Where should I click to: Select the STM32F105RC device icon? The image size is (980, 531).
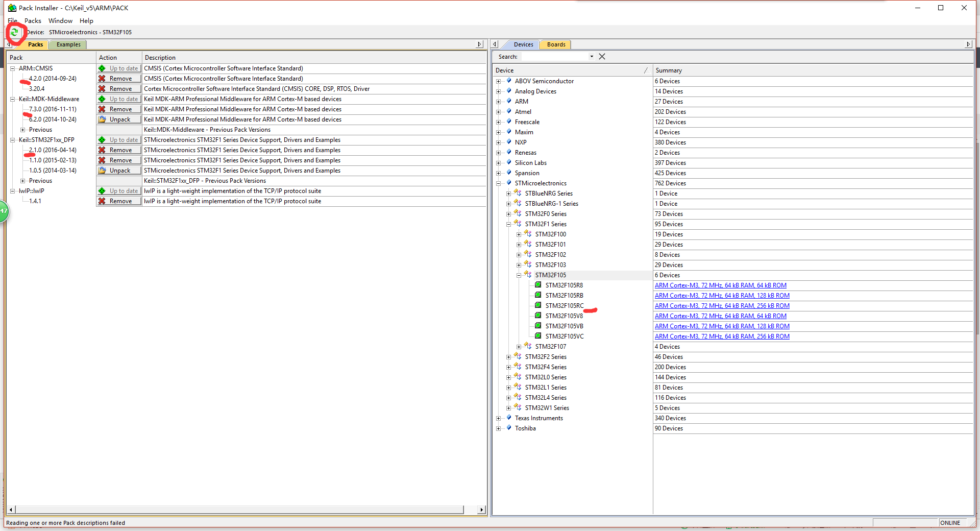pyautogui.click(x=538, y=305)
